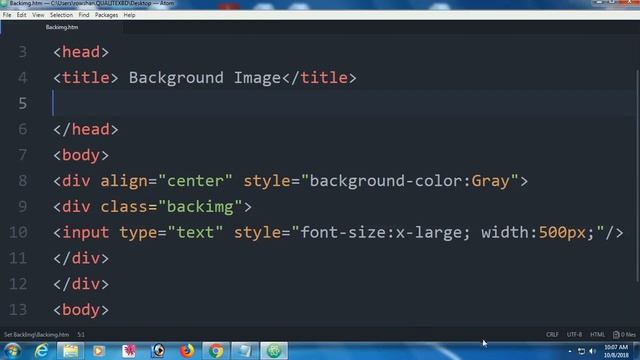Open the Selection menu

[61, 15]
